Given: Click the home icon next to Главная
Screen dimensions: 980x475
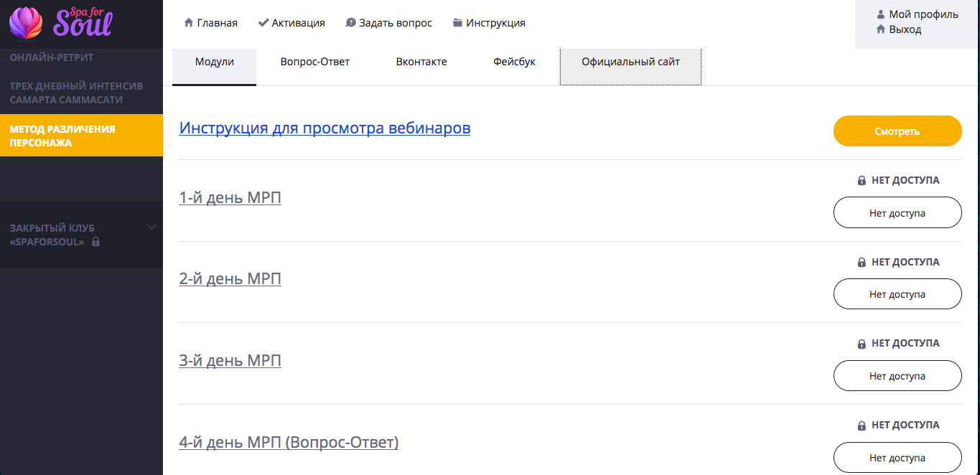Looking at the screenshot, I should coord(189,23).
